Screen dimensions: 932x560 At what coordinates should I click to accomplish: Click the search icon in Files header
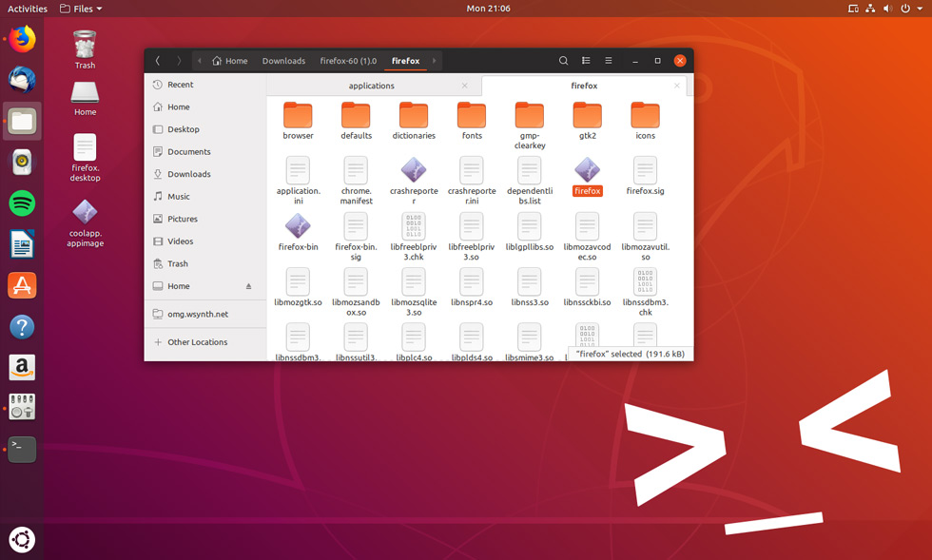tap(563, 61)
